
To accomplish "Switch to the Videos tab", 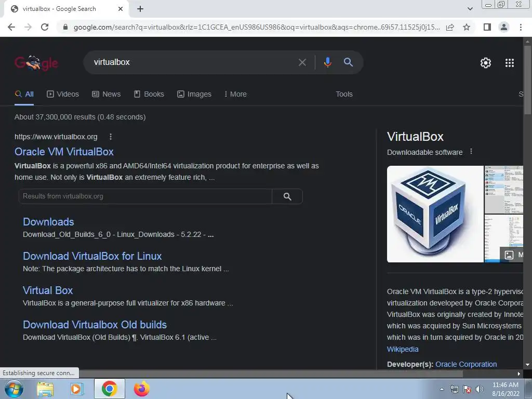I will (63, 94).
